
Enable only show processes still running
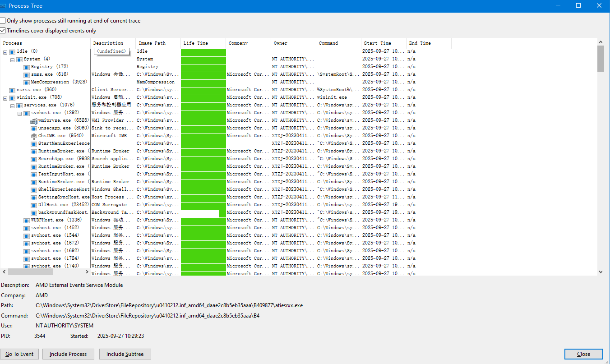click(3, 21)
